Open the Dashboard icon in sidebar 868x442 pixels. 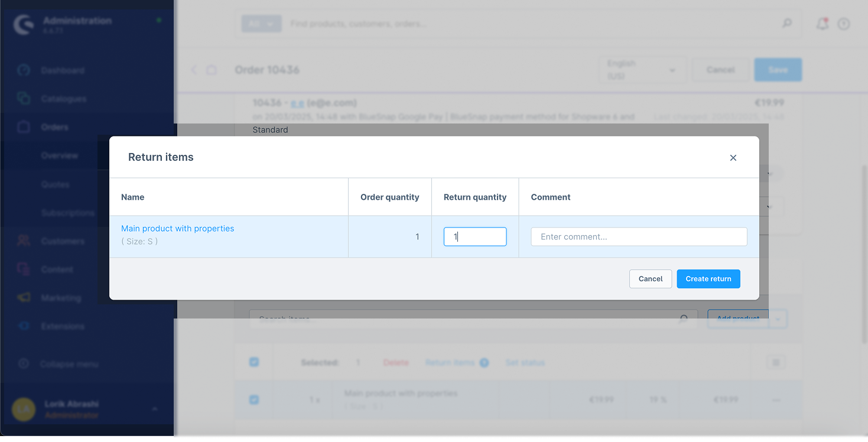(23, 70)
